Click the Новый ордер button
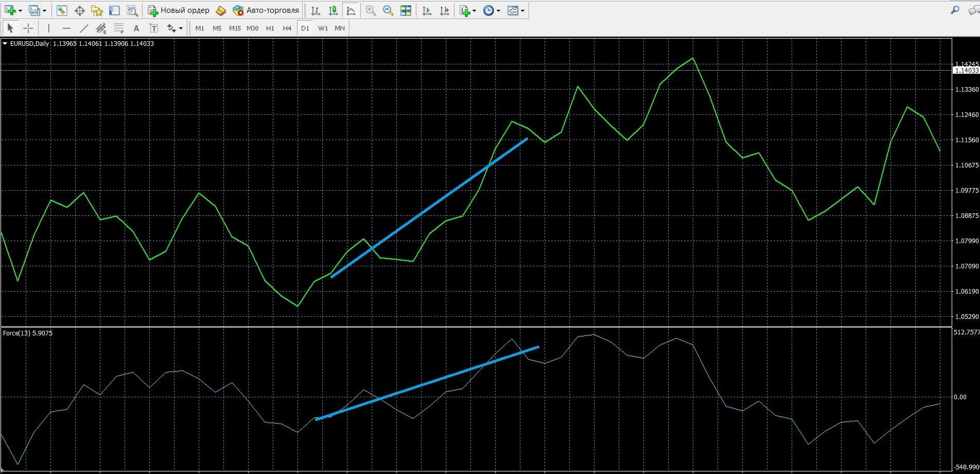The width and height of the screenshot is (980, 474). point(179,10)
